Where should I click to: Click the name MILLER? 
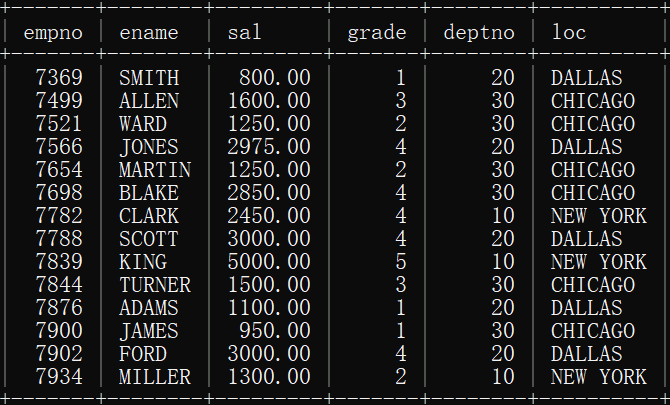155,377
